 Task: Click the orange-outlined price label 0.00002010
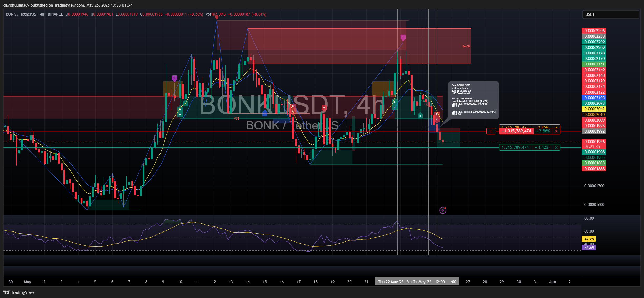coord(594,115)
